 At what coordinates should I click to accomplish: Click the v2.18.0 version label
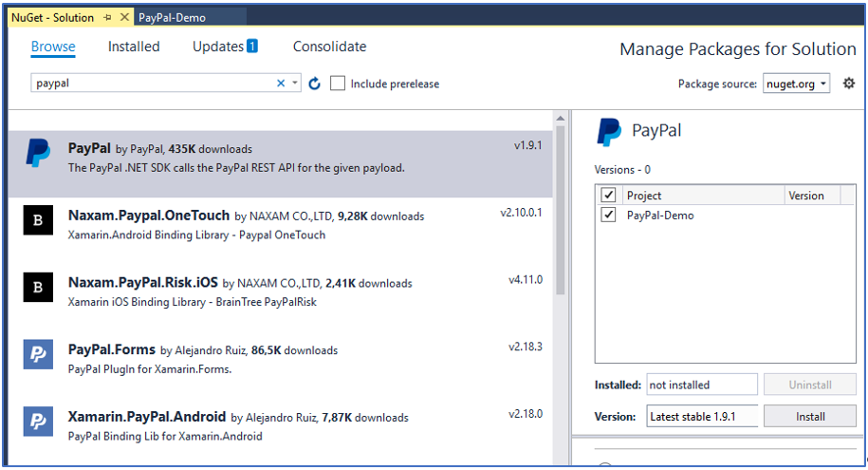(x=526, y=413)
